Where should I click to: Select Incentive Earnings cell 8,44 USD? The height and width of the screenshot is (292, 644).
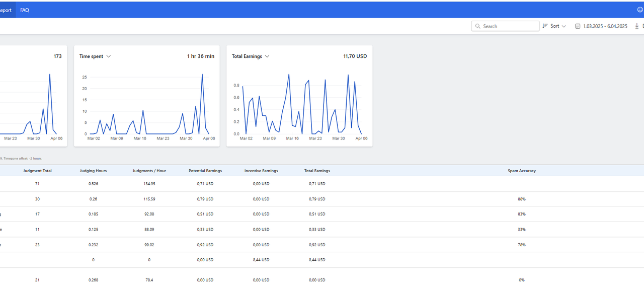click(x=261, y=260)
